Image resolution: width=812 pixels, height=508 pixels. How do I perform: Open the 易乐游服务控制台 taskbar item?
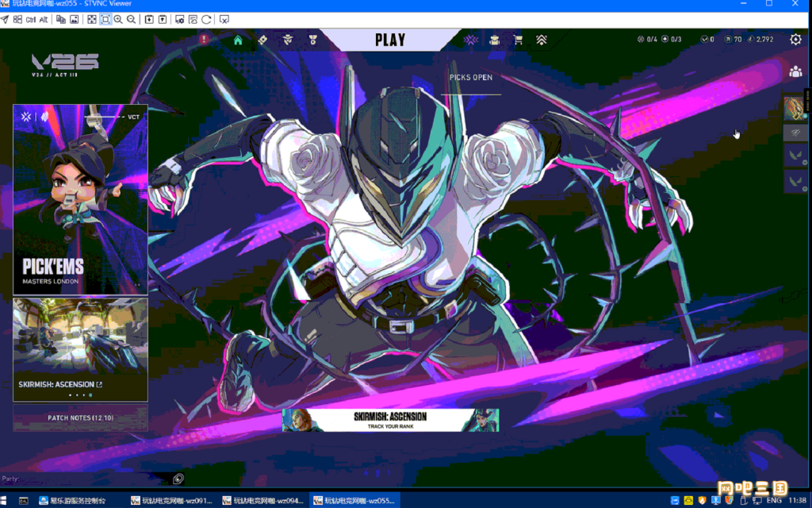pos(73,501)
